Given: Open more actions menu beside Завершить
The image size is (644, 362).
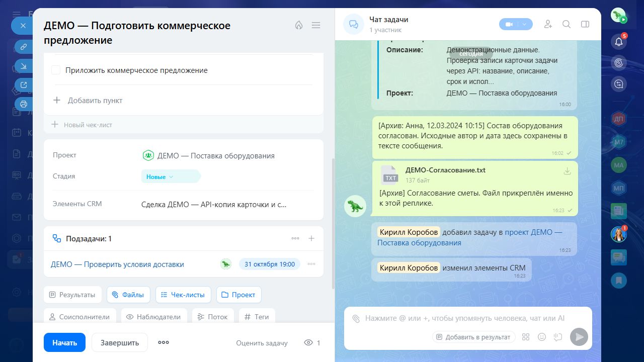Looking at the screenshot, I should (x=164, y=342).
